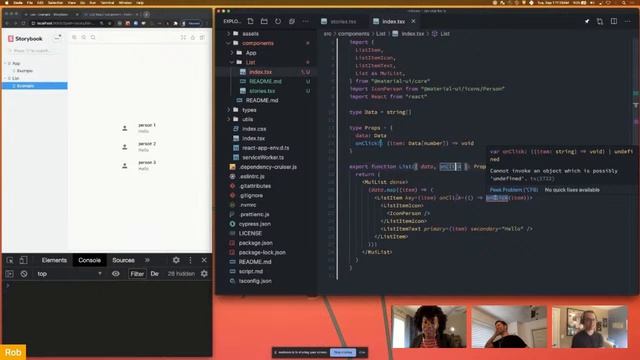Image resolution: width=640 pixels, height=360 pixels.
Task: Open .gitignore file
Action: tap(251, 195)
